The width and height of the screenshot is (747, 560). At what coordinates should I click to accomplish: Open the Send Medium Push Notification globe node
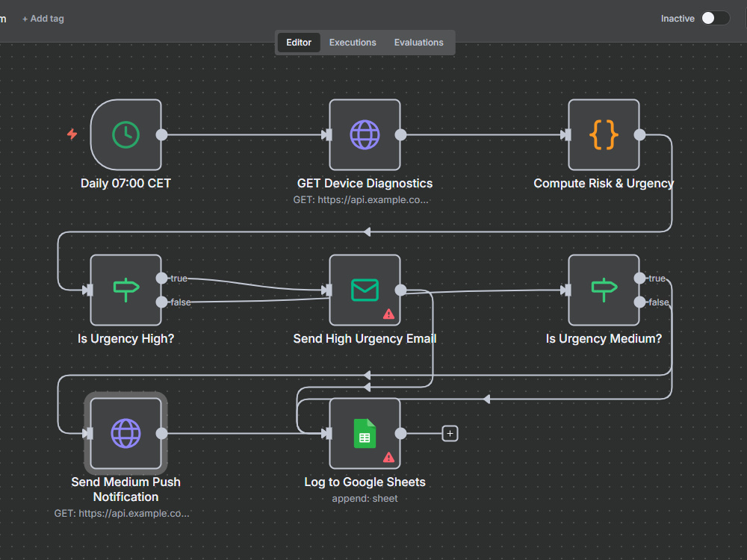coord(125,433)
